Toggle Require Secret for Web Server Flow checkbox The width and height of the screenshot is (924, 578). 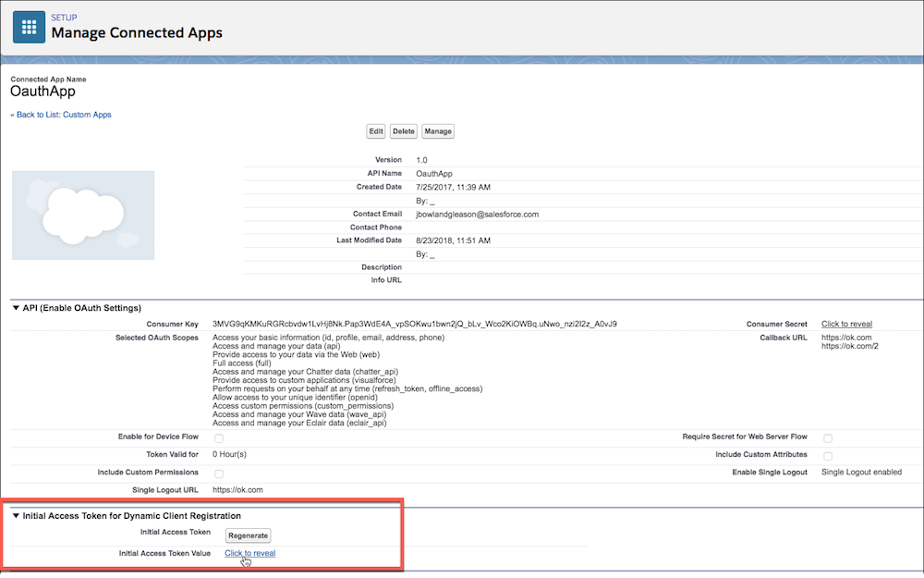(x=828, y=438)
